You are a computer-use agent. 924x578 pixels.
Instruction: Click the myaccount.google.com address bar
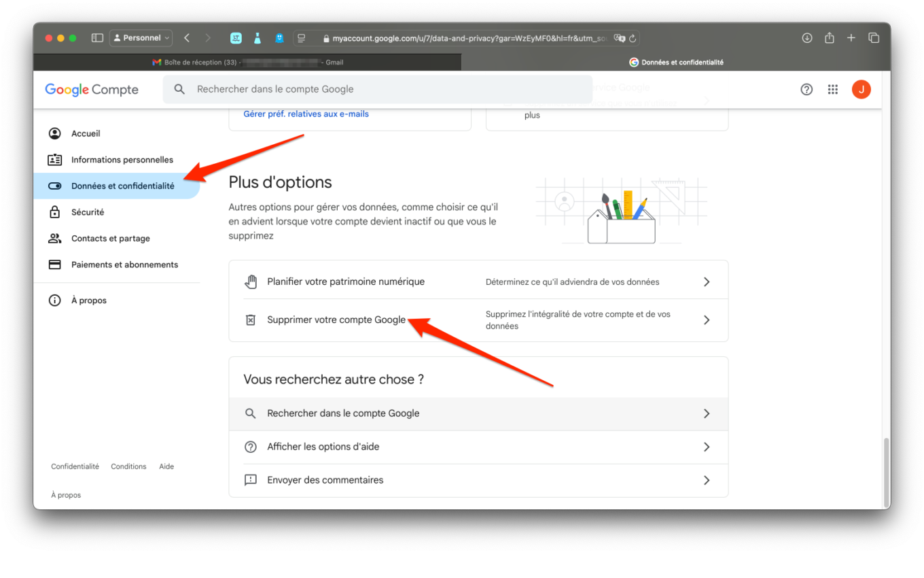pos(465,38)
